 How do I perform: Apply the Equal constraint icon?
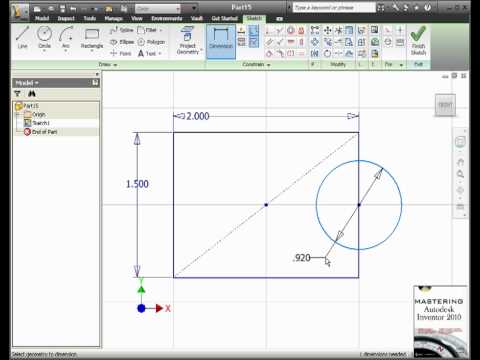[301, 53]
